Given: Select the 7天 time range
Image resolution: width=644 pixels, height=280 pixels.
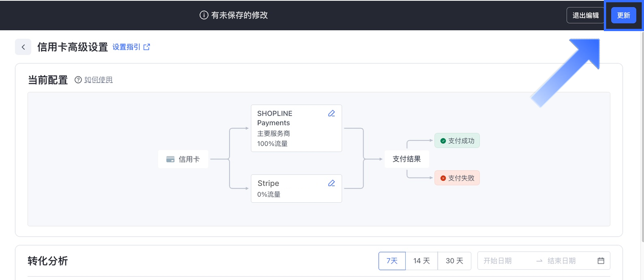Looking at the screenshot, I should pyautogui.click(x=392, y=261).
